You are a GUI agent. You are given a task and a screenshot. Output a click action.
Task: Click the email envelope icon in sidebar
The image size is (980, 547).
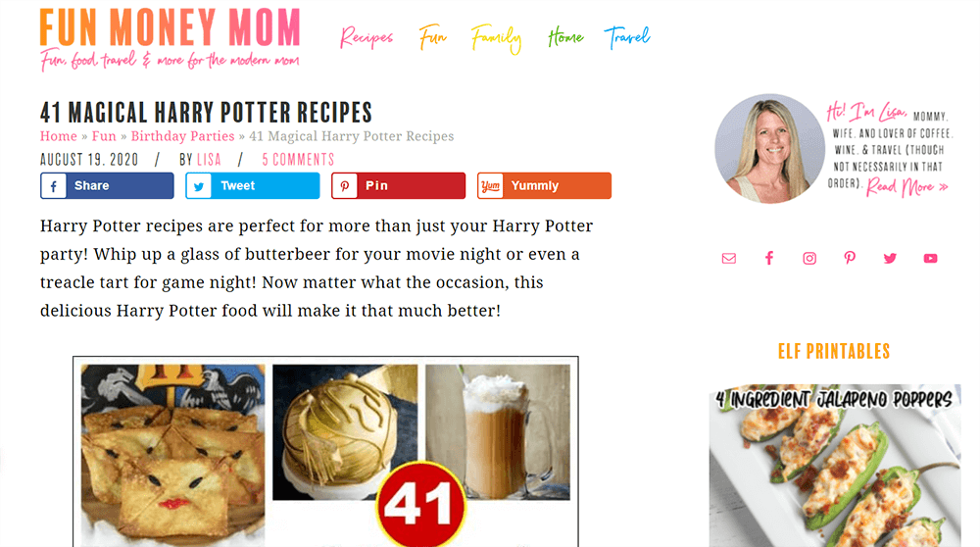point(729,258)
